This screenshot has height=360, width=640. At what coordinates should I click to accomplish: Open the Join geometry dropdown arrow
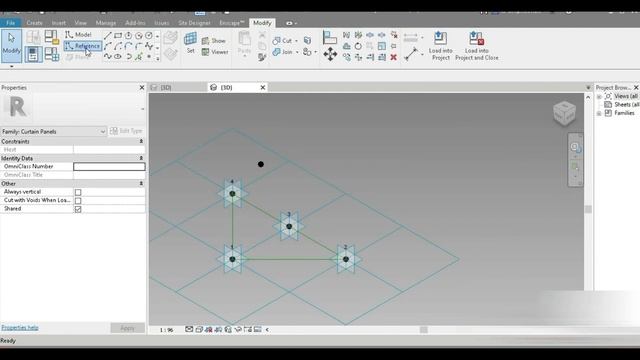click(297, 52)
